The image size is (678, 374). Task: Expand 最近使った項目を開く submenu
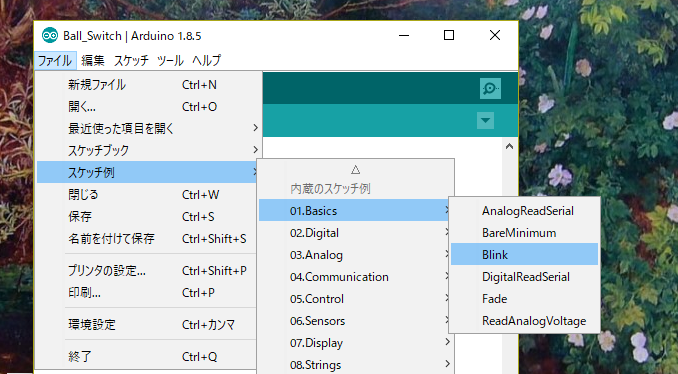tap(148, 128)
